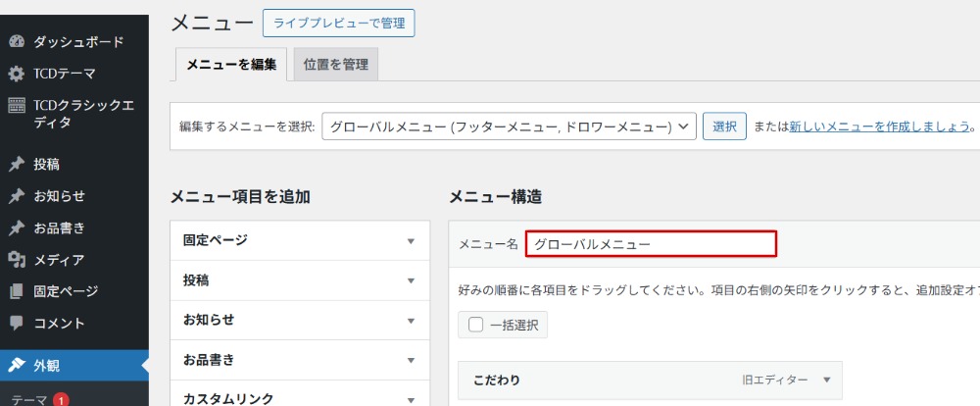Click the pushpin icon beside お知らせ
Image resolution: width=980 pixels, height=406 pixels.
pos(16,196)
